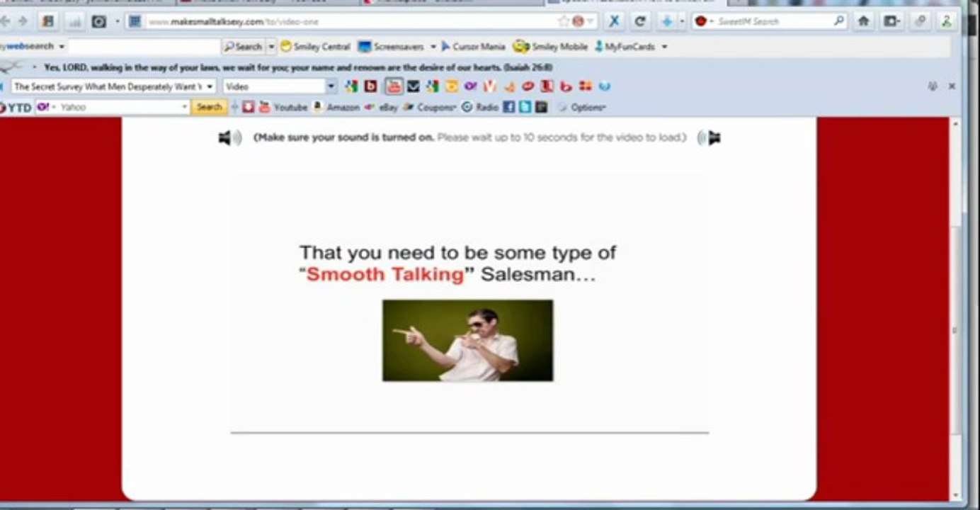Click the speaker icon left of sound notice
This screenshot has height=510, width=980.
[229, 137]
